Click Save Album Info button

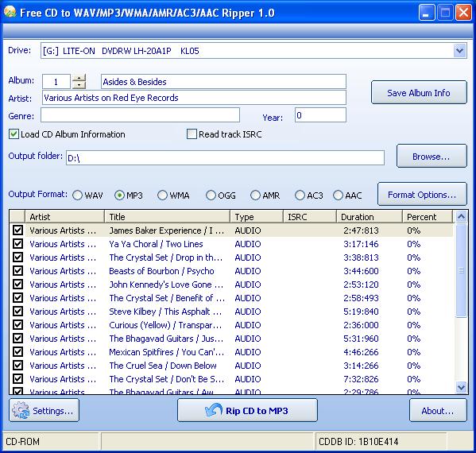pyautogui.click(x=419, y=92)
